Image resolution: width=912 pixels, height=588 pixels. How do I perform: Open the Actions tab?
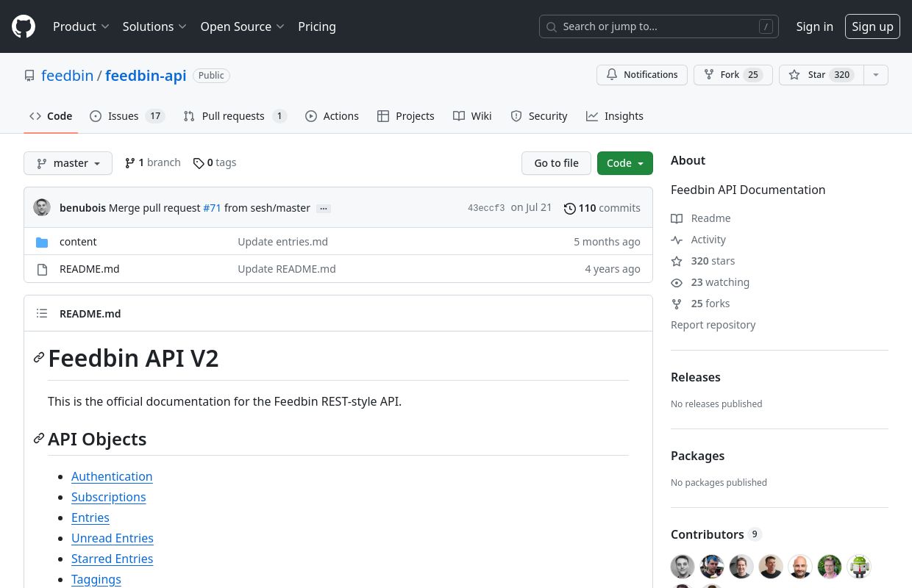point(332,116)
